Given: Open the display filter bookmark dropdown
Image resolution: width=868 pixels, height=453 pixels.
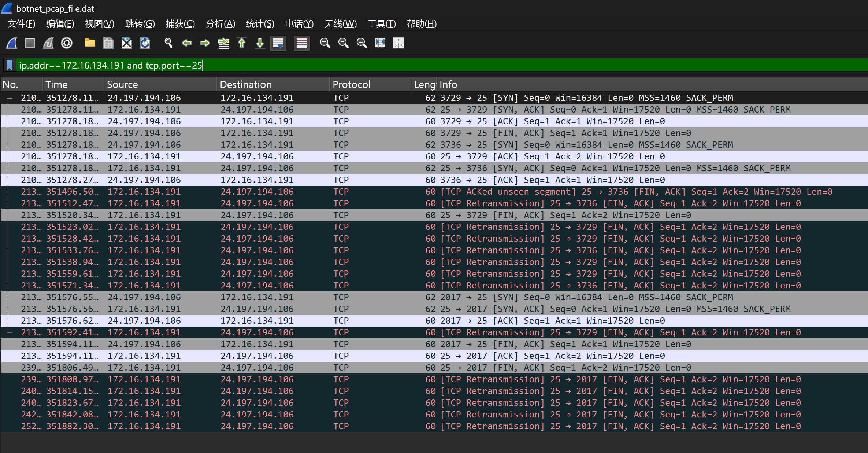Looking at the screenshot, I should (10, 65).
